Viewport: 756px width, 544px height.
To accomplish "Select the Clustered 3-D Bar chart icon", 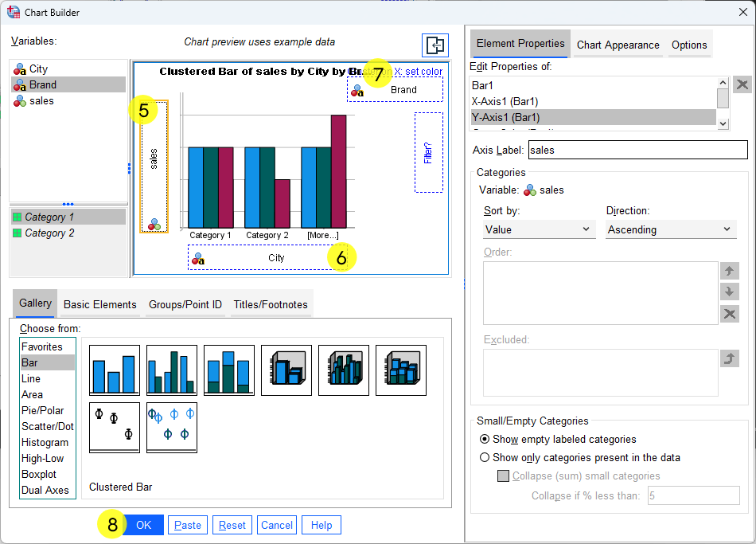I will coord(343,370).
